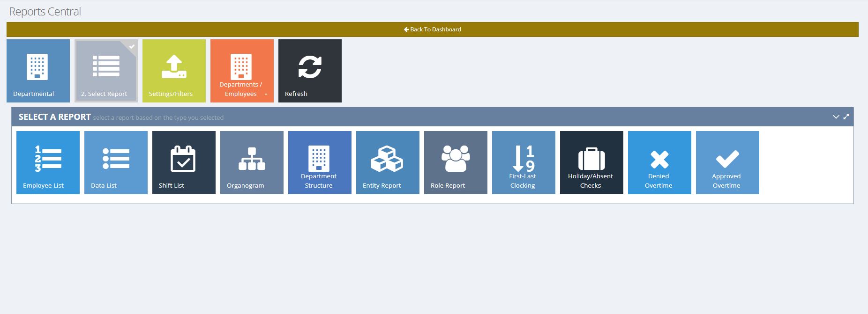The image size is (868, 314).
Task: Open Holiday/Absent Checks report
Action: [591, 162]
